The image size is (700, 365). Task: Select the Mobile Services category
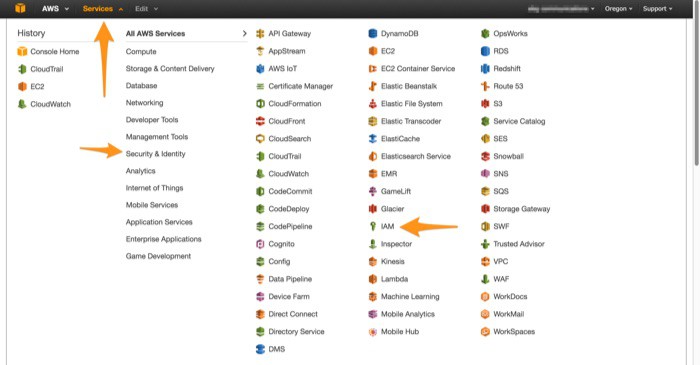pyautogui.click(x=152, y=205)
